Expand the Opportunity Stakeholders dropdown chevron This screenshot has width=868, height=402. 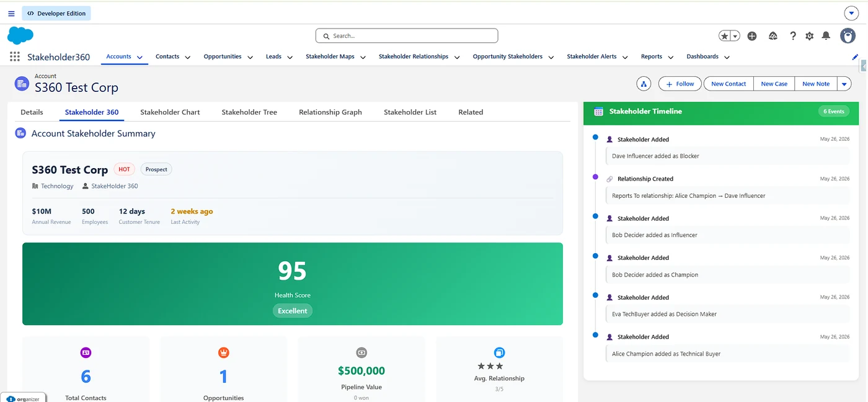(x=551, y=57)
